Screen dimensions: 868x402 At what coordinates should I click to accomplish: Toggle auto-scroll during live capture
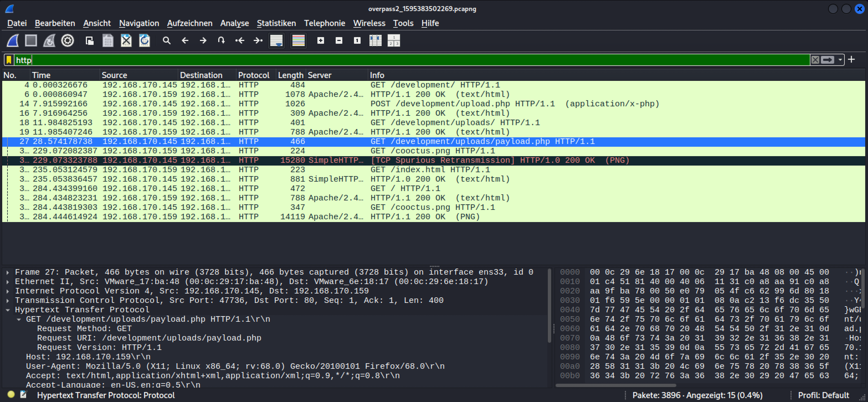click(276, 41)
